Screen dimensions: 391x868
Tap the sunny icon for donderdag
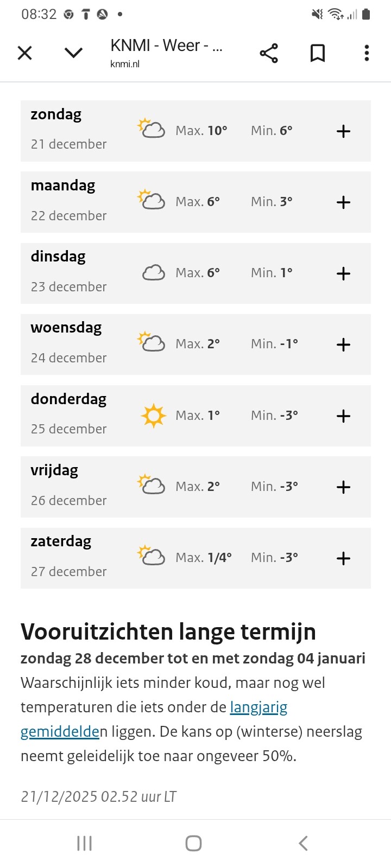point(153,416)
